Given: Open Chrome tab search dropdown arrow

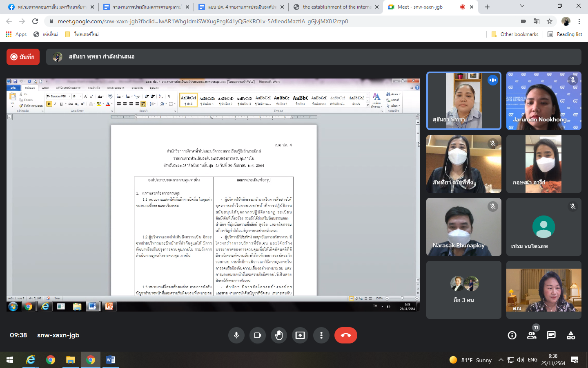Looking at the screenshot, I should click(522, 6).
